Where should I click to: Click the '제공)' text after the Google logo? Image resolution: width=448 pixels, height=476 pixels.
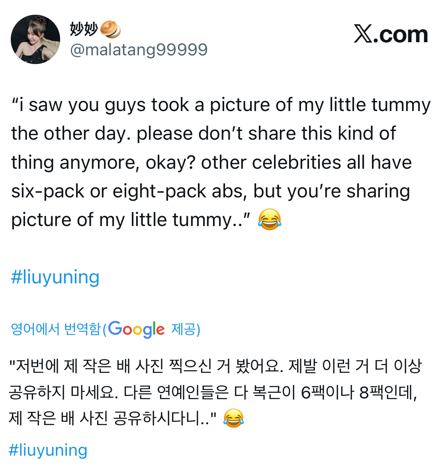(x=186, y=329)
